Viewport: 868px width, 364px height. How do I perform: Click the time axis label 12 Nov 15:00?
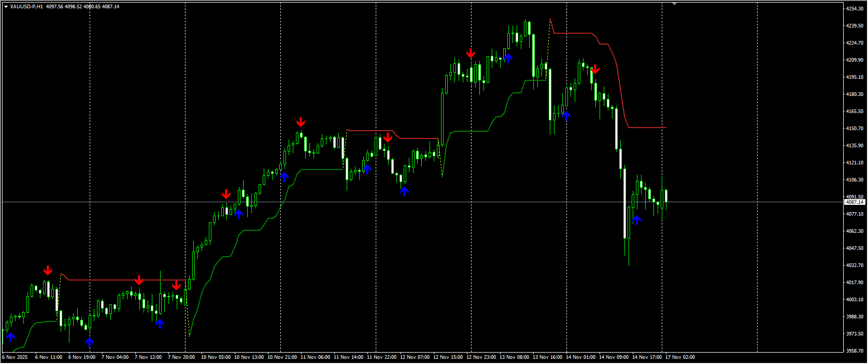click(448, 357)
